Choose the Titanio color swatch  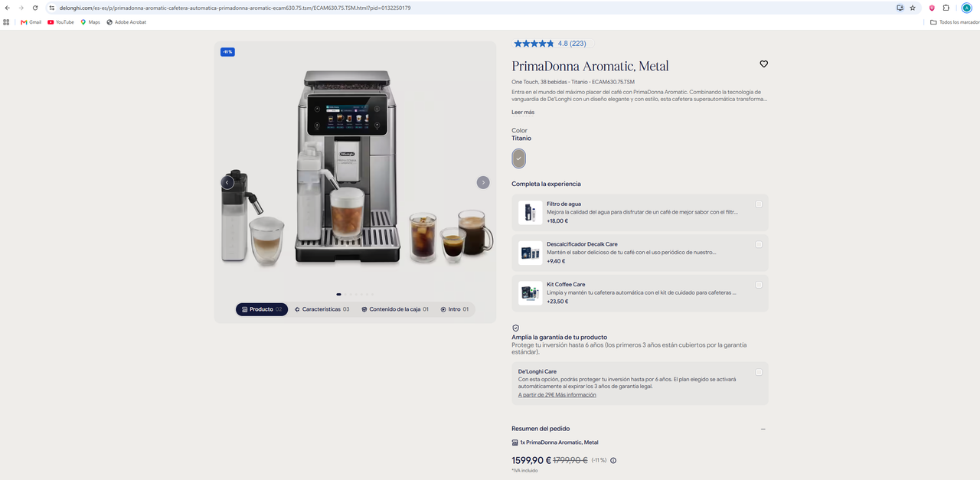519,158
